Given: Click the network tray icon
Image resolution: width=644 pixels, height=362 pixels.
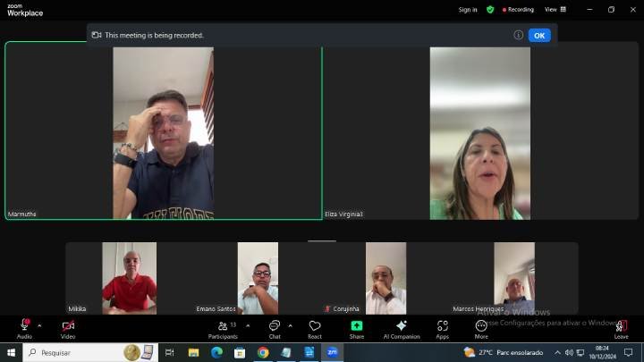Looking at the screenshot, I should (x=580, y=352).
